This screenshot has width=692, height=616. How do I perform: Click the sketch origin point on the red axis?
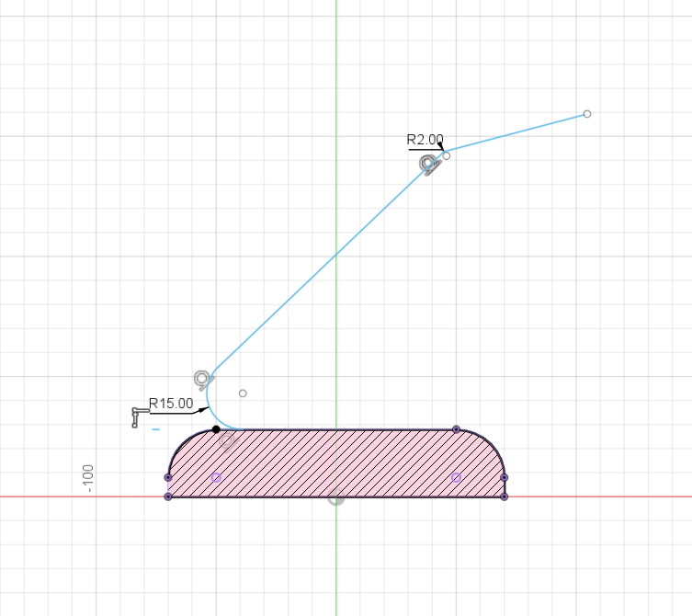(x=336, y=497)
